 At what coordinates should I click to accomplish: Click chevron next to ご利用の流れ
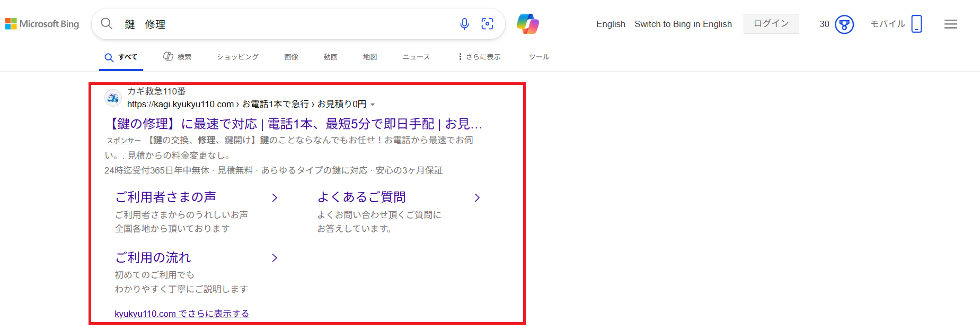(275, 258)
